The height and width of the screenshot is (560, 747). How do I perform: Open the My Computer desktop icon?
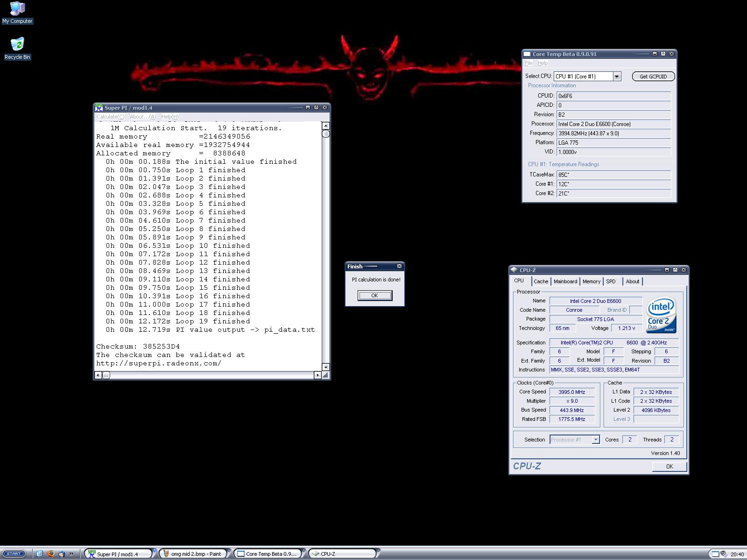(x=17, y=13)
